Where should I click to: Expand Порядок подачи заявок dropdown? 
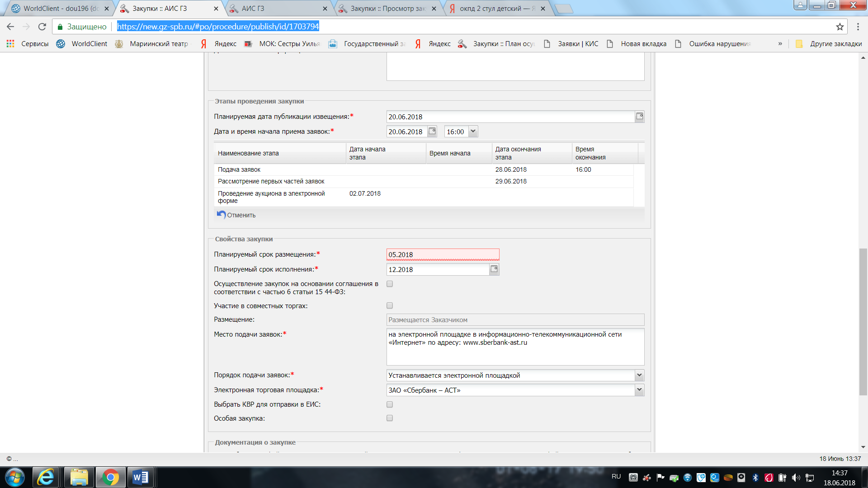(x=639, y=375)
